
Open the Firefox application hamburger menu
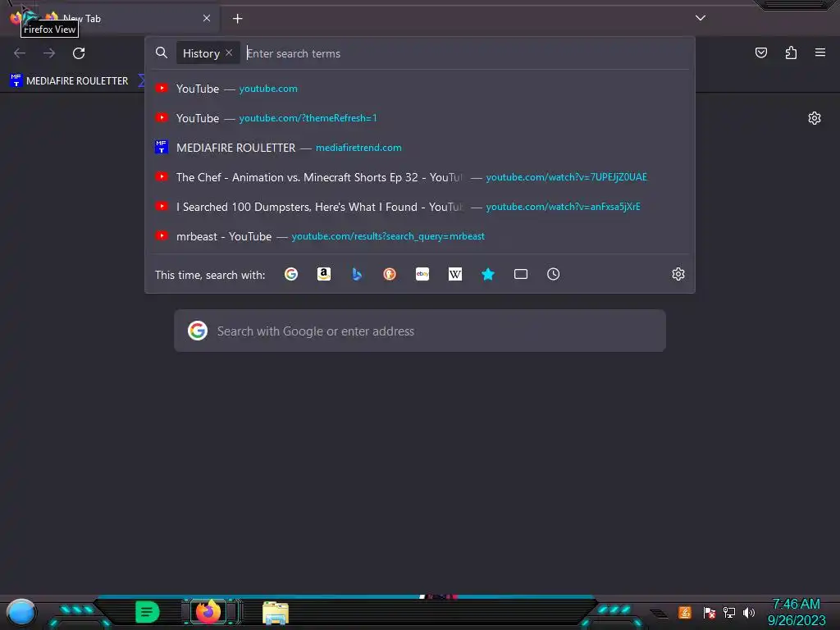coord(820,52)
